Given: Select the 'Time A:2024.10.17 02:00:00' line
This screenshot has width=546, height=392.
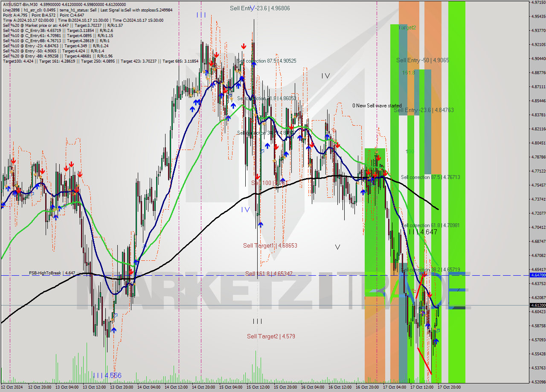Looking at the screenshot, I should 82,20.
